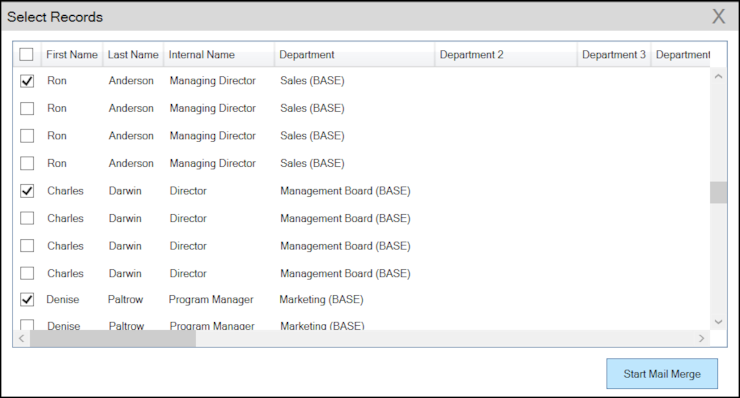Toggle the select-all checkbox in the header

[26, 54]
